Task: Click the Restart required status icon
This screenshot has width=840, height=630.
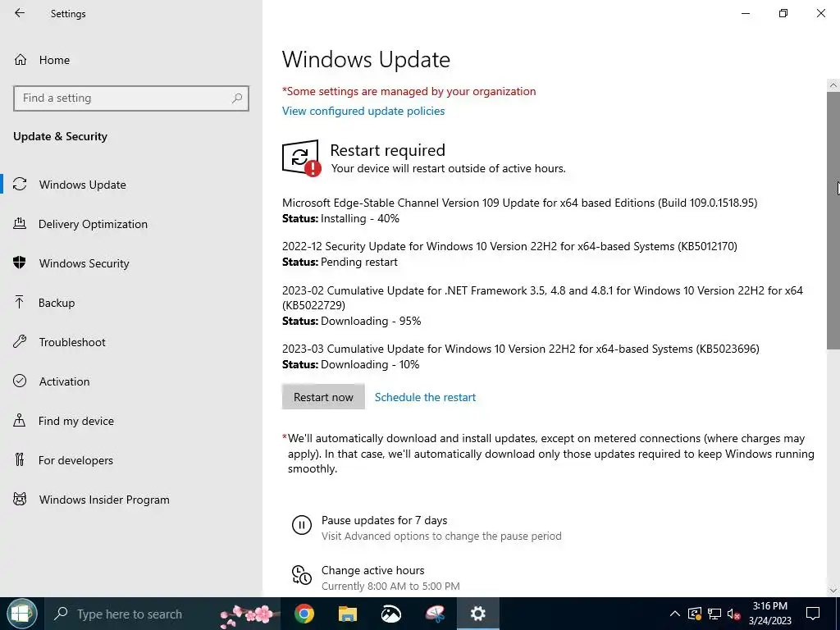Action: point(302,158)
